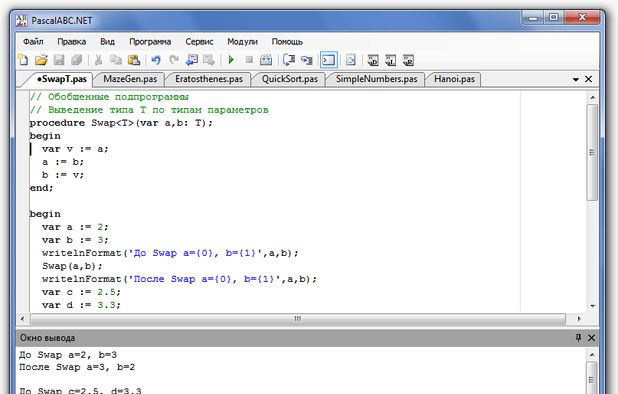Toggle the pin on Окно вывода panel

pos(578,338)
